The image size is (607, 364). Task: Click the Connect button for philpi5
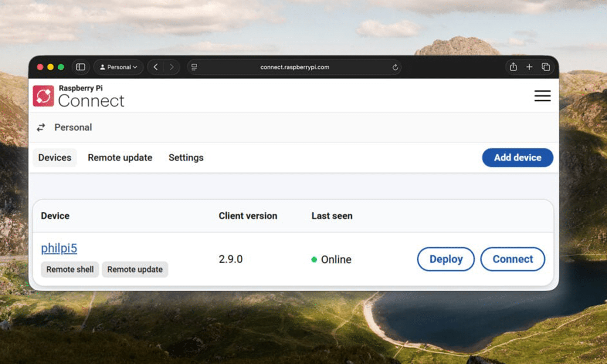point(513,259)
